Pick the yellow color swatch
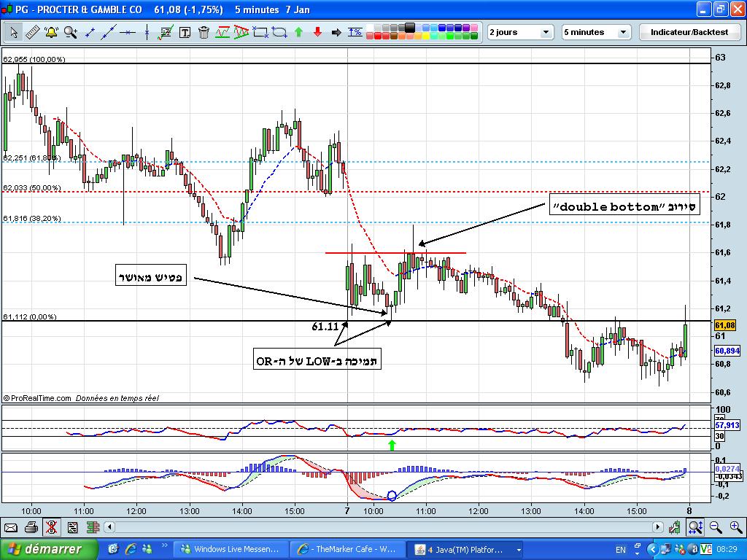747x560 pixels. [x=426, y=36]
